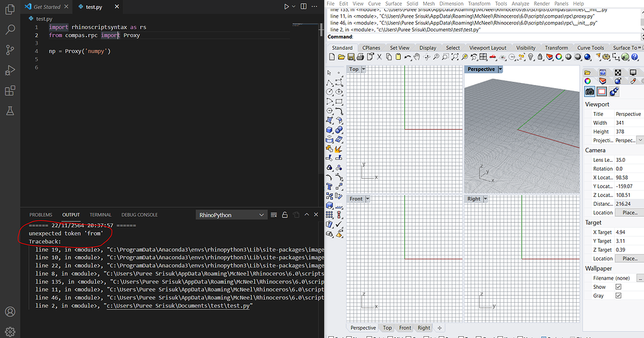Open the color wheel material panel icon
This screenshot has width=644, height=338.
click(588, 81)
